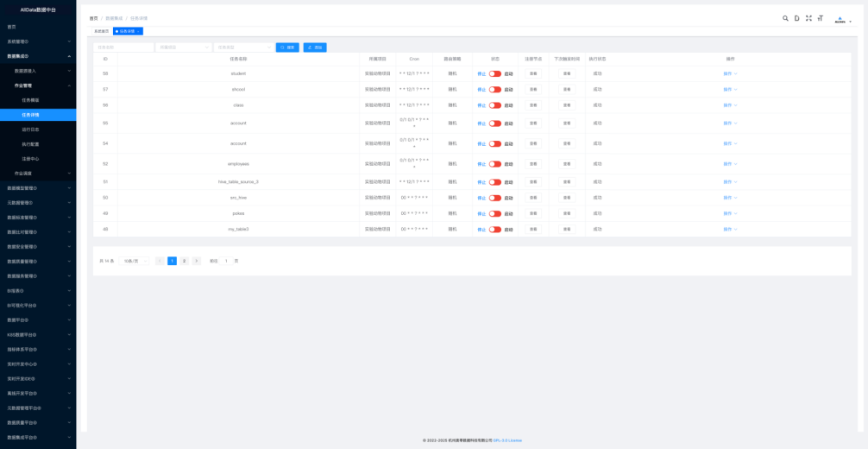
Task: Toggle status switch for src_hive task
Action: [x=495, y=198]
